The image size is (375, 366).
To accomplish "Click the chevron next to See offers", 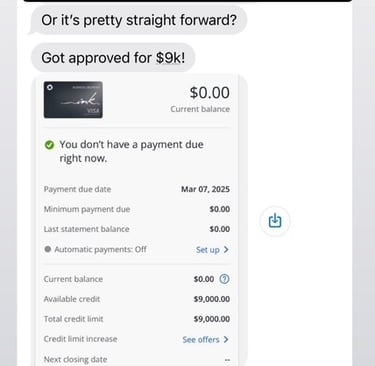I will tap(226, 339).
